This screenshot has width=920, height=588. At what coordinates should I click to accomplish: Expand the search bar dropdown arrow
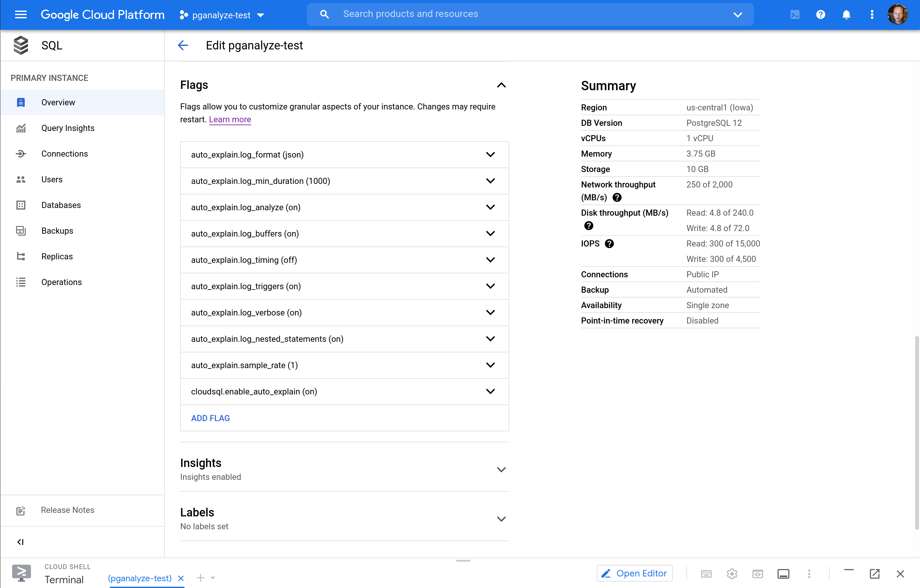tap(738, 15)
